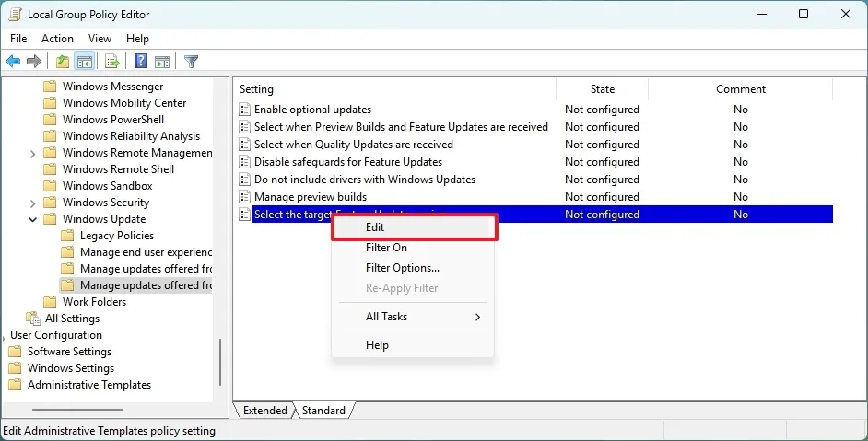Click the policy icon beside Enable optional updates
Screen dimensions: 868x441
(x=244, y=110)
